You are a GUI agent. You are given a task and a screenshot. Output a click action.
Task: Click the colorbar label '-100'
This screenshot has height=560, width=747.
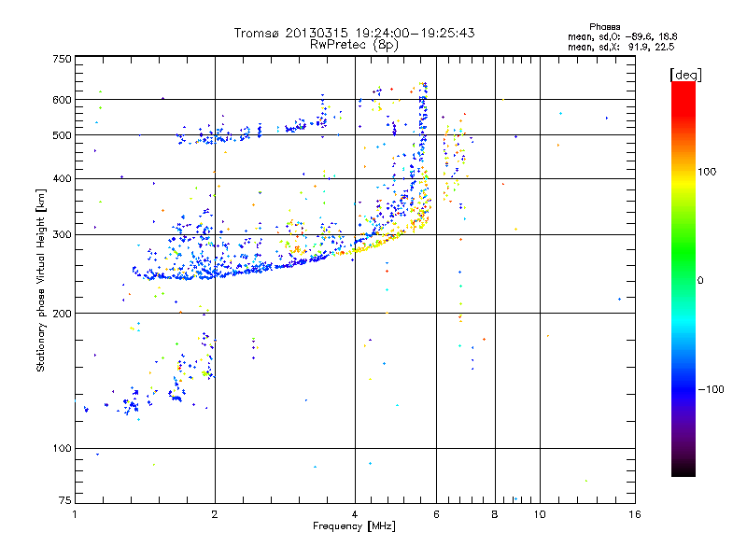[x=712, y=389]
